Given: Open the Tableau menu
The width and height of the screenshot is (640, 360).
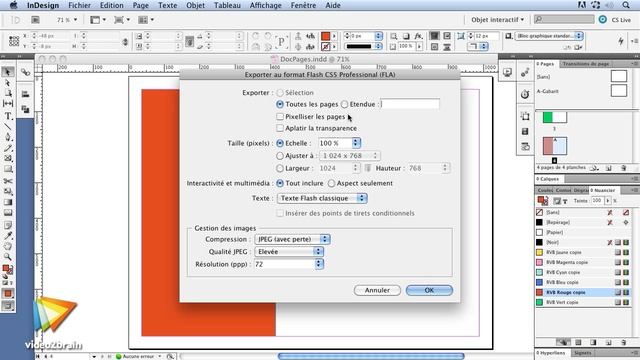Looking at the screenshot, I should point(227,5).
